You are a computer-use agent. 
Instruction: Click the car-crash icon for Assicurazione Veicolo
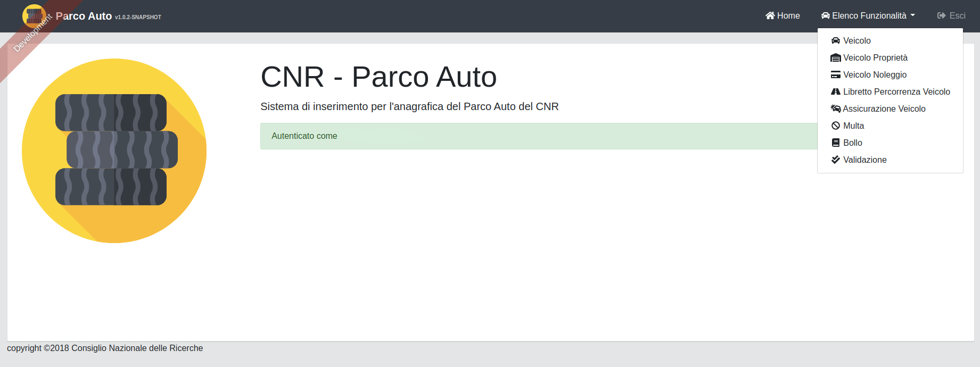[836, 109]
